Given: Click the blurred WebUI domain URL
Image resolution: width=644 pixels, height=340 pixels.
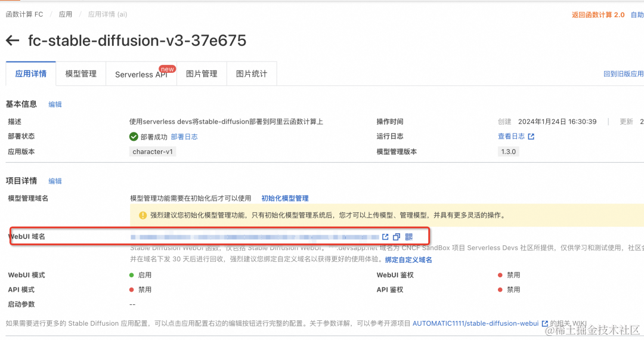Looking at the screenshot, I should tap(255, 237).
